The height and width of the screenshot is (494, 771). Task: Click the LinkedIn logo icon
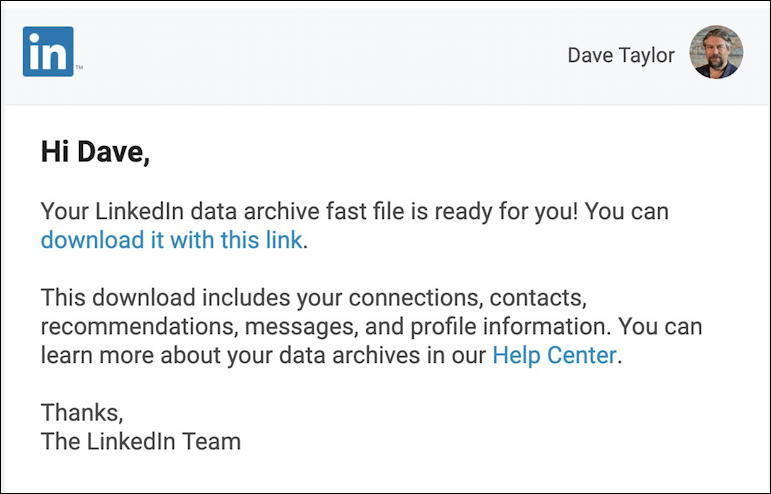pos(48,52)
